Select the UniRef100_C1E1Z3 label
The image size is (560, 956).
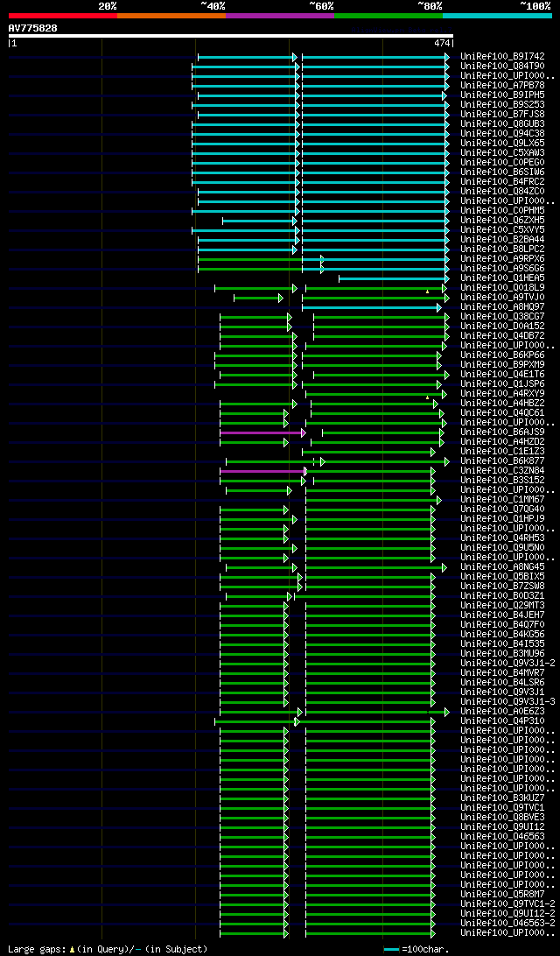tap(503, 452)
